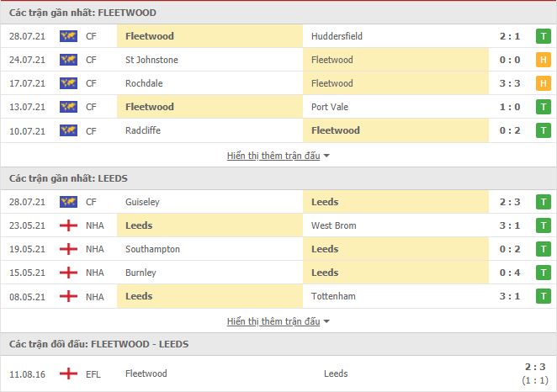Click NHA league label in Southampton row

pos(95,249)
